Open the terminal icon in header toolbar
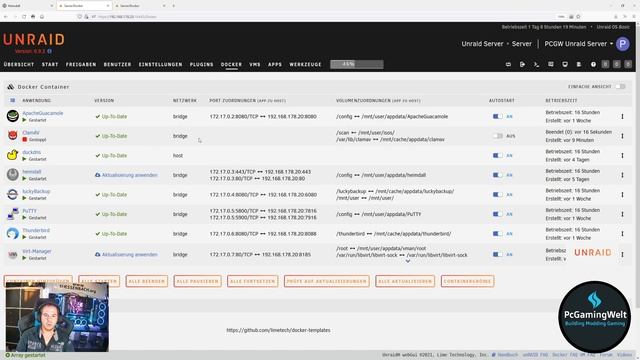This screenshot has height=360, width=640. (x=536, y=64)
